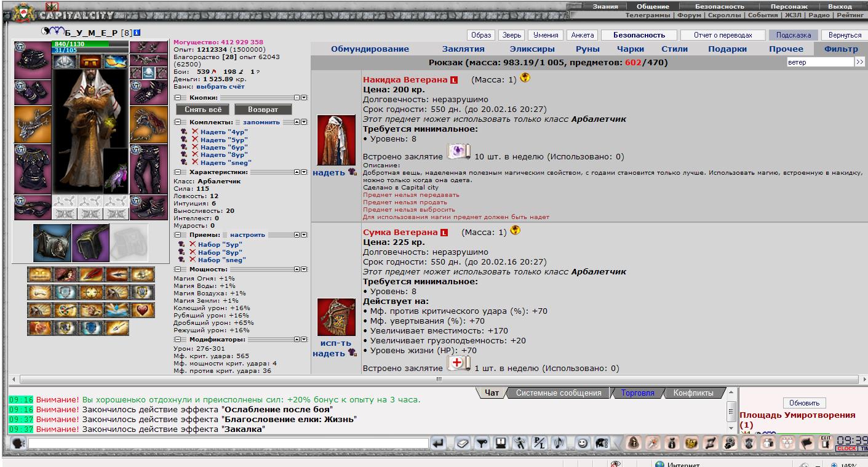Image resolution: width=868 pixels, height=467 pixels.
Task: Click the equipped black boots slot
Action: pos(149,207)
